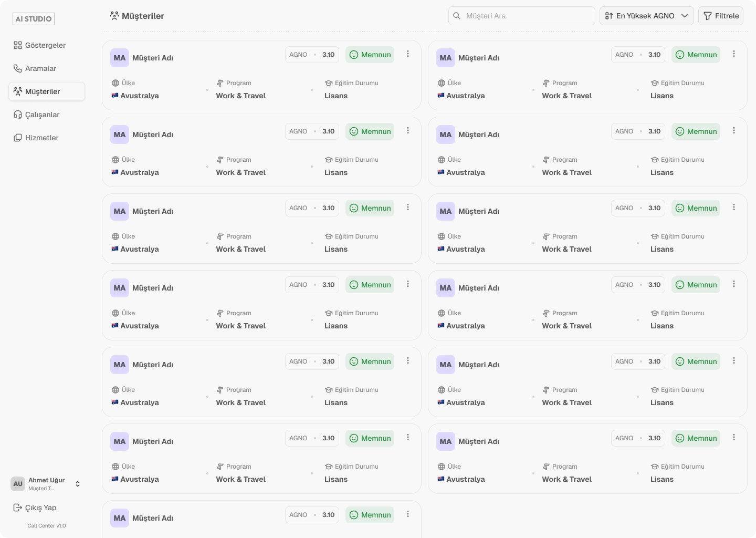Image resolution: width=756 pixels, height=538 pixels.
Task: Click the MA avatar on first card
Action: tap(120, 58)
